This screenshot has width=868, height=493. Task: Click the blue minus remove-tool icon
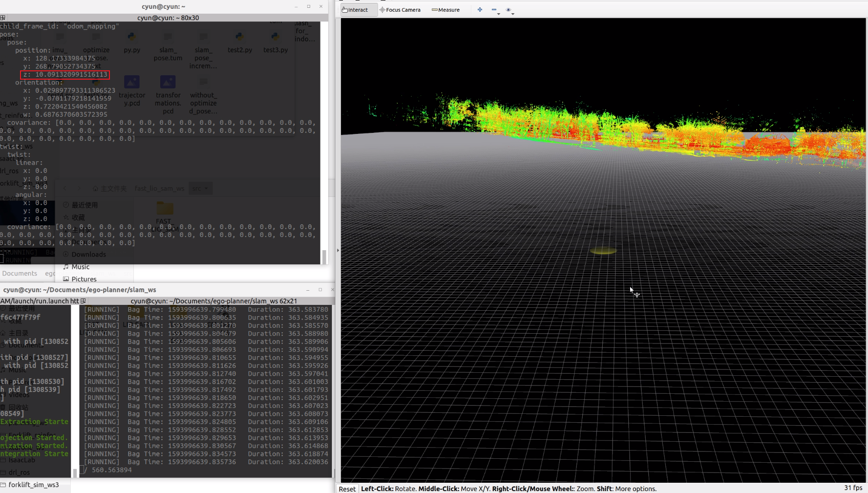coord(494,10)
